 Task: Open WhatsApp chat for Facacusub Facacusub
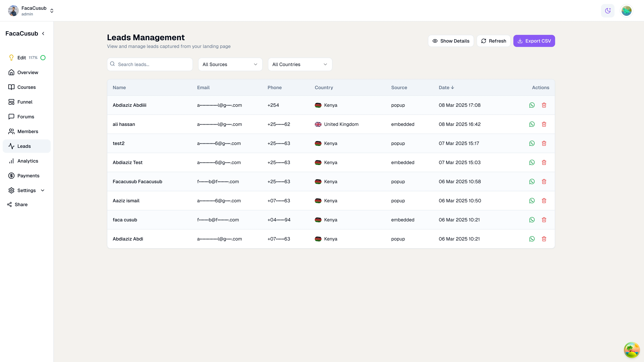(532, 182)
